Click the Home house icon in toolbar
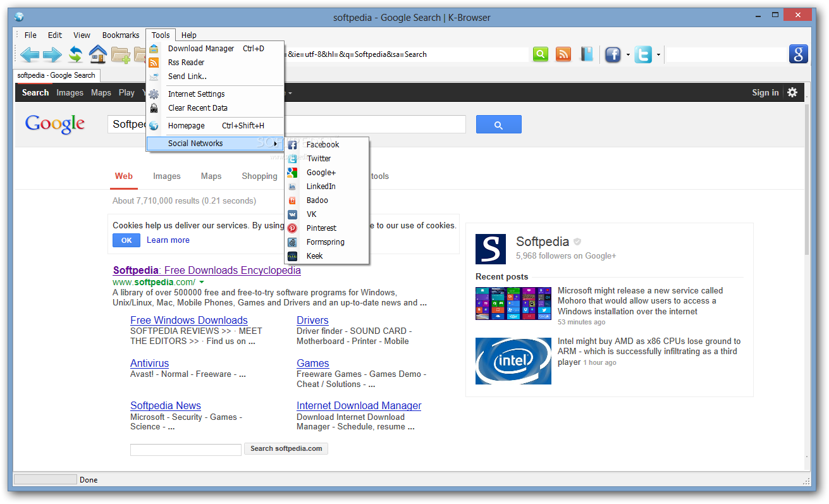The height and width of the screenshot is (504, 829). coord(98,54)
